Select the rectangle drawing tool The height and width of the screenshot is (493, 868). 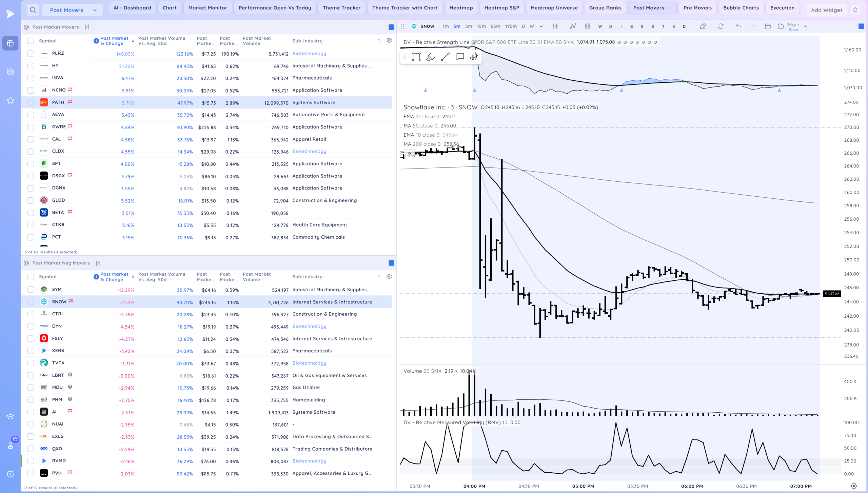[416, 57]
